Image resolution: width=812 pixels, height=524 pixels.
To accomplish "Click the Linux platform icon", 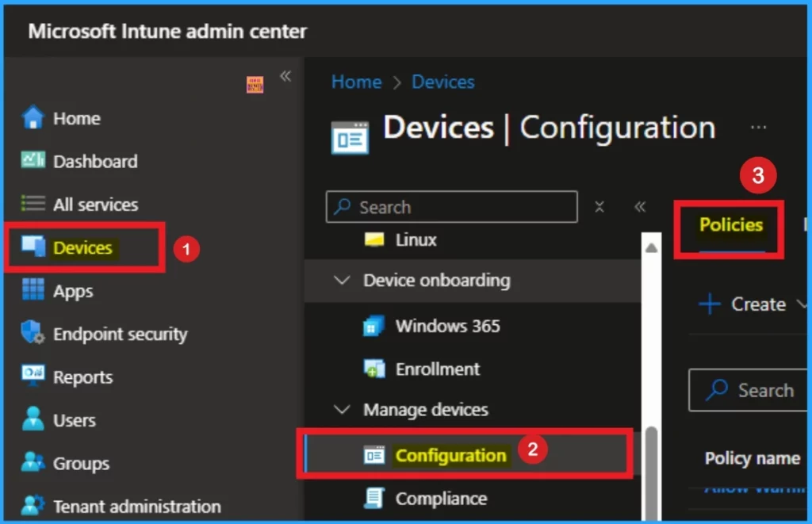I will (374, 239).
